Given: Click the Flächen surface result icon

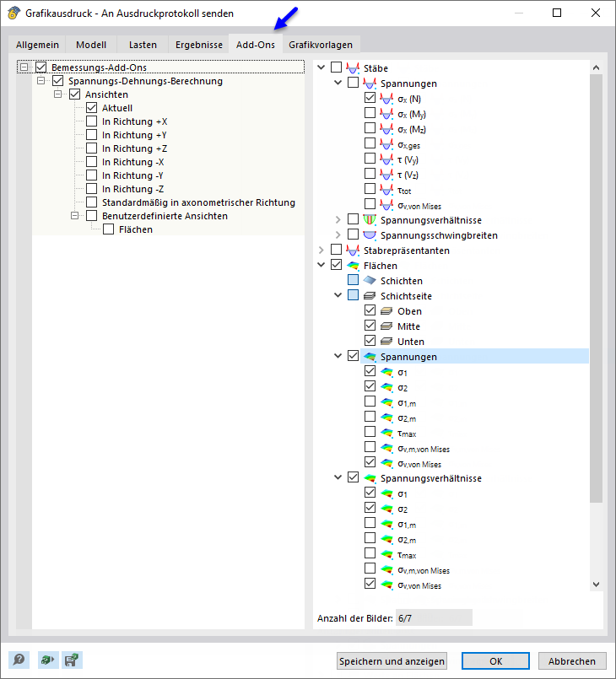Looking at the screenshot, I should point(353,266).
